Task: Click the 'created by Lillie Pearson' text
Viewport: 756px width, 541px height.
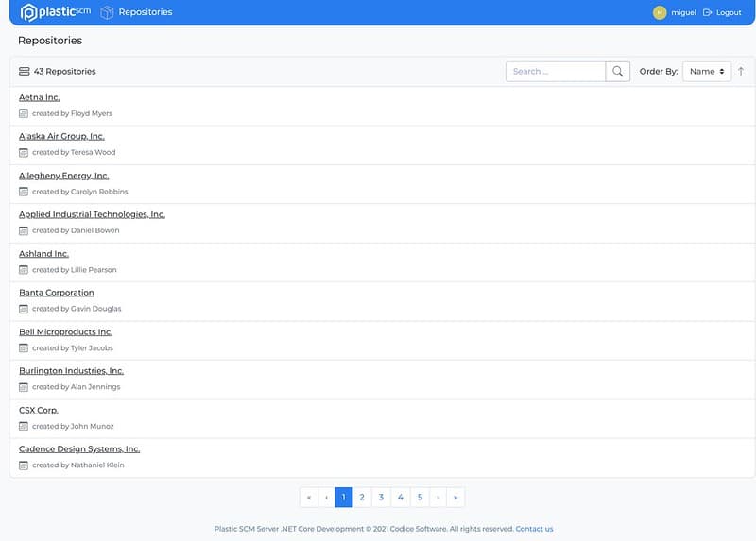Action: click(75, 270)
